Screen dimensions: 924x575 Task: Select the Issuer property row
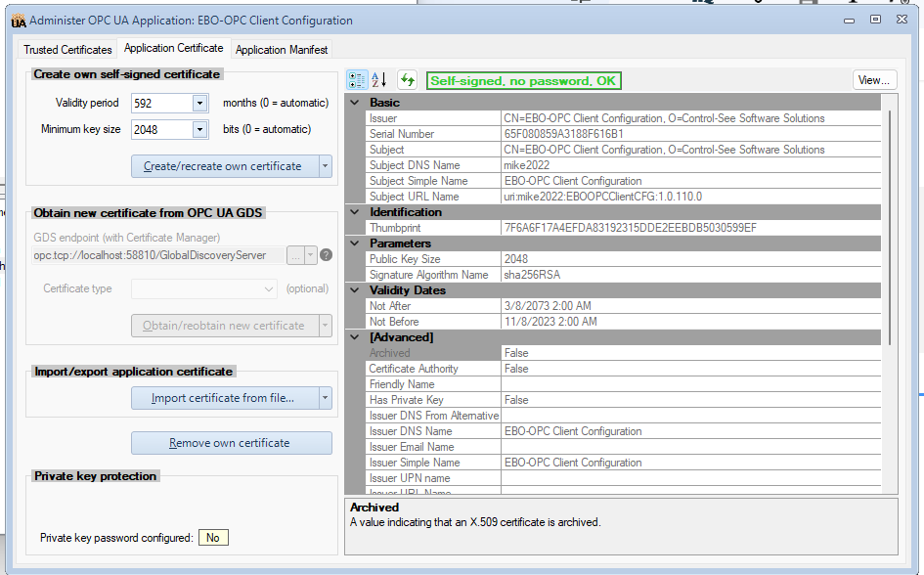tap(624, 118)
